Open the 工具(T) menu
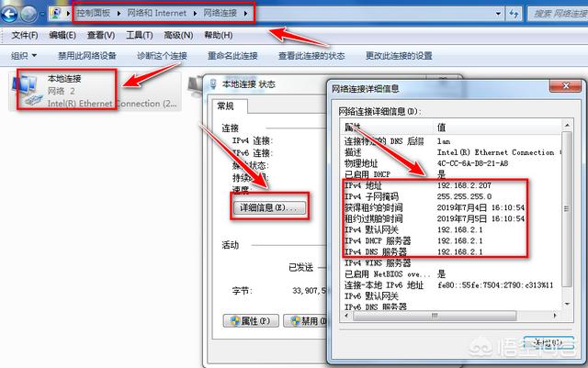 click(140, 35)
